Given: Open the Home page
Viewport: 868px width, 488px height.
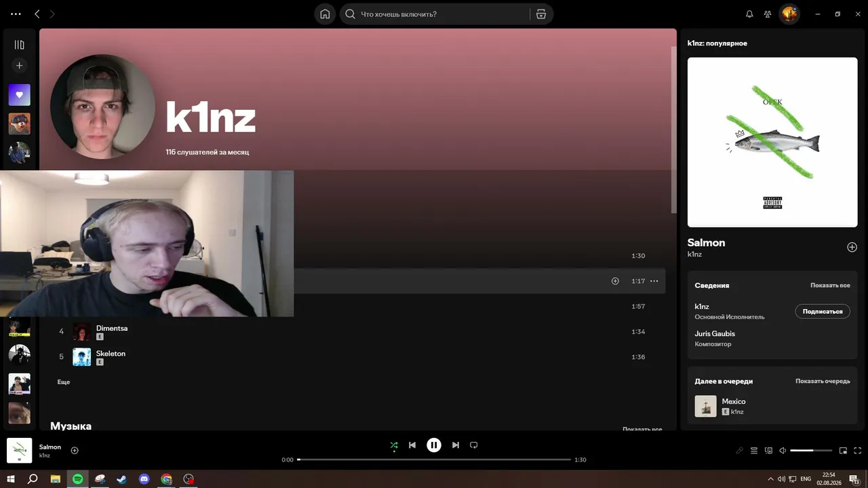Looking at the screenshot, I should [x=325, y=14].
